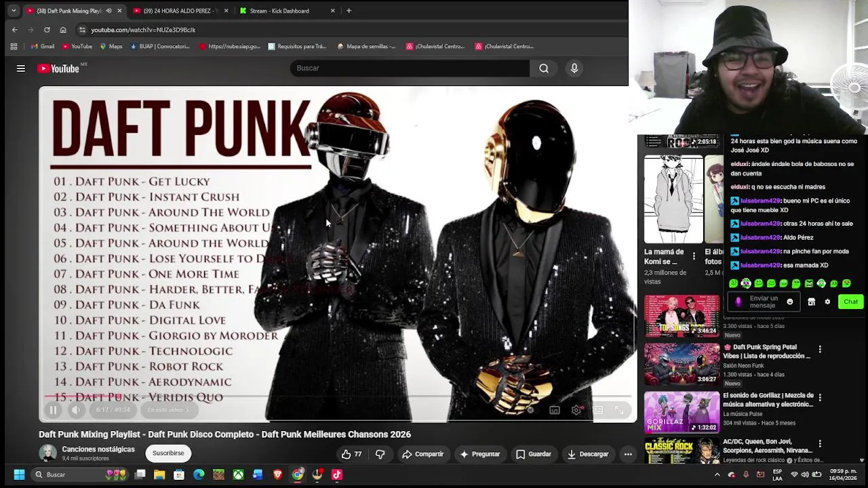
Task: Dislike the Daft Punk video
Action: 380,454
